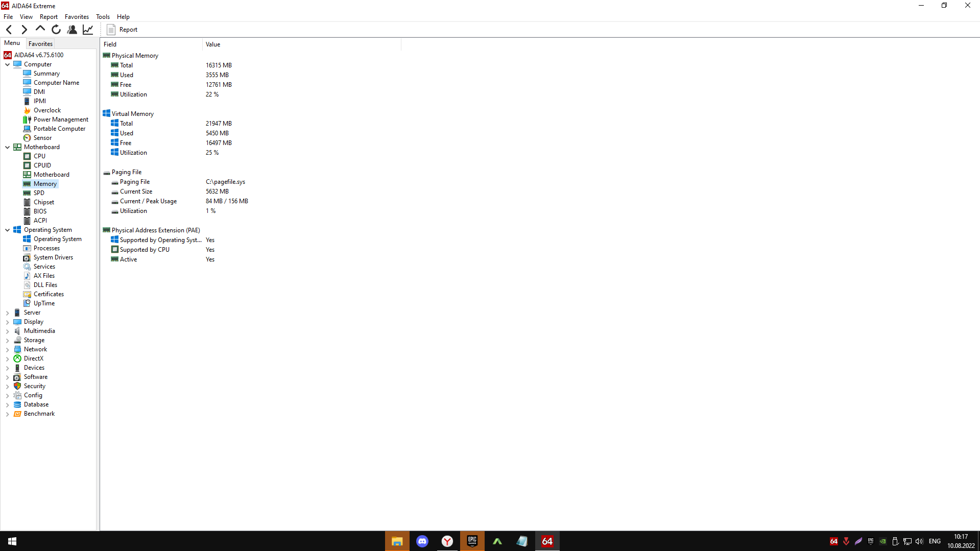
Task: Expand the Devices tree node
Action: click(x=8, y=368)
